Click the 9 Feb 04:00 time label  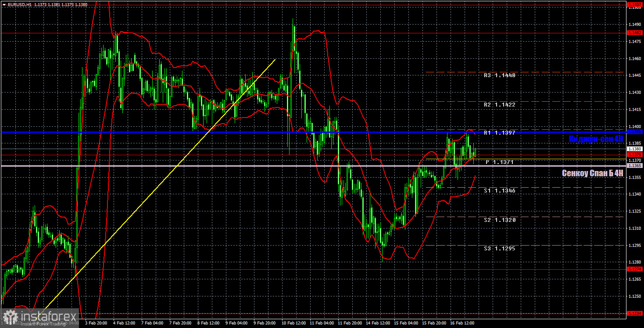click(x=236, y=323)
